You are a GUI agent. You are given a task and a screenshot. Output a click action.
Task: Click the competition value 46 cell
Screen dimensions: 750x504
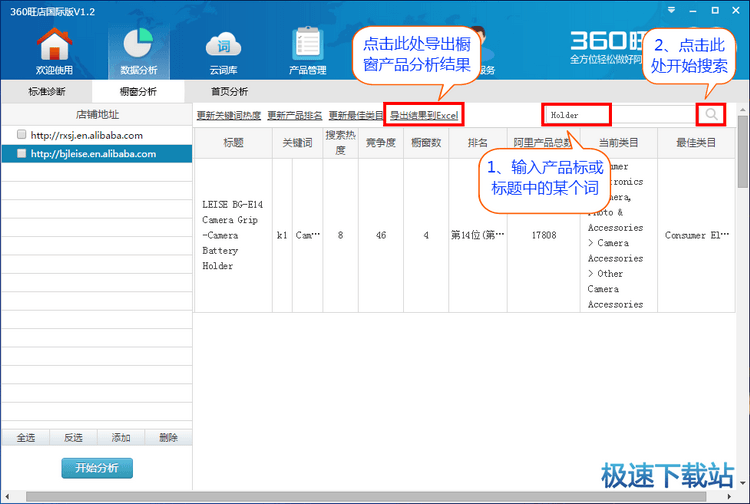[381, 235]
